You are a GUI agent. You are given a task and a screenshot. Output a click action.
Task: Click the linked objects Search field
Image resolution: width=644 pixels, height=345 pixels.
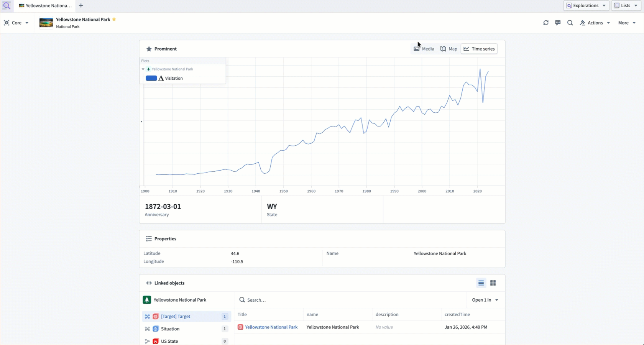click(353, 300)
